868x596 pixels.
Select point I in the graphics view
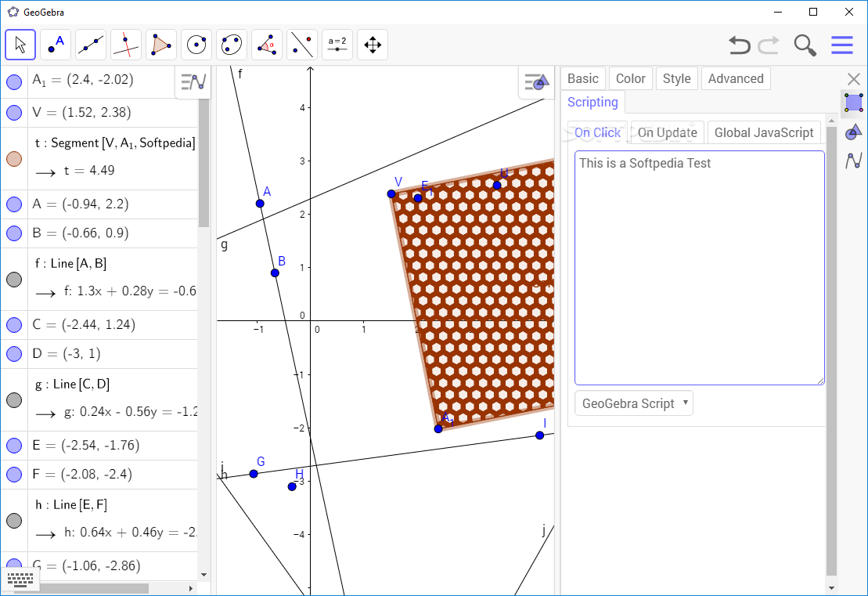click(540, 435)
